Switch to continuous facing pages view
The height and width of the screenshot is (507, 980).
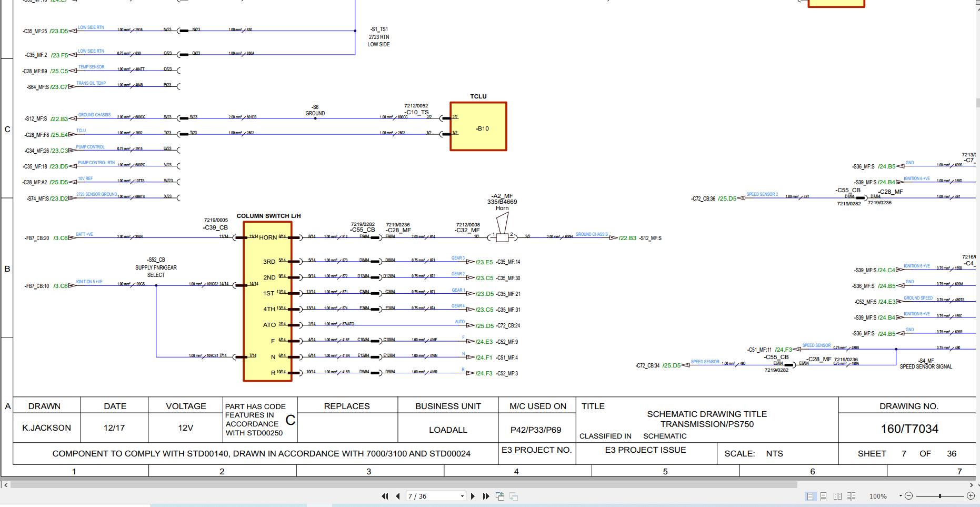[x=851, y=496]
